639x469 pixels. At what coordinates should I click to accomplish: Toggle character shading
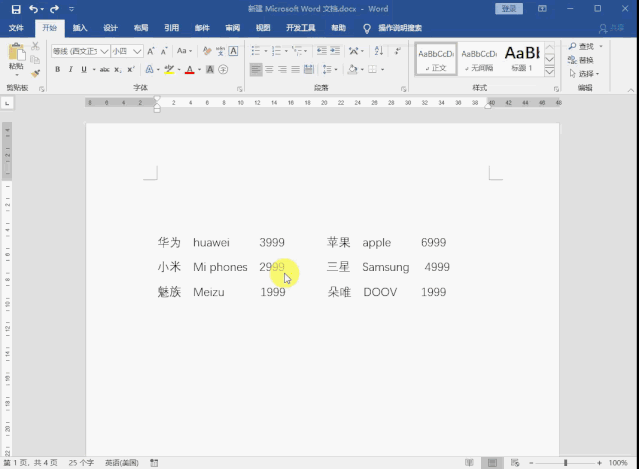pos(210,69)
